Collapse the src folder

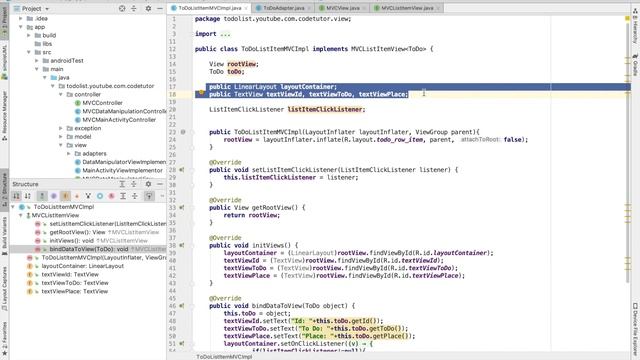click(29, 52)
